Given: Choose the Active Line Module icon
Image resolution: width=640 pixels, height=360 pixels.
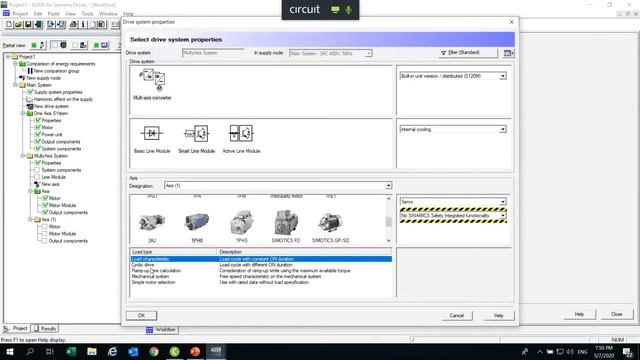Looking at the screenshot, I should 241,133.
